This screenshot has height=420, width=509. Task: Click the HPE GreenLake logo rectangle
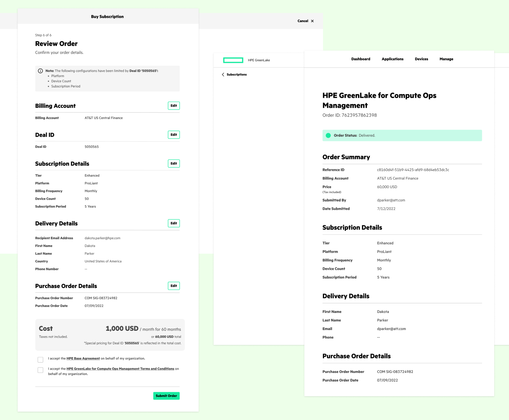(233, 60)
